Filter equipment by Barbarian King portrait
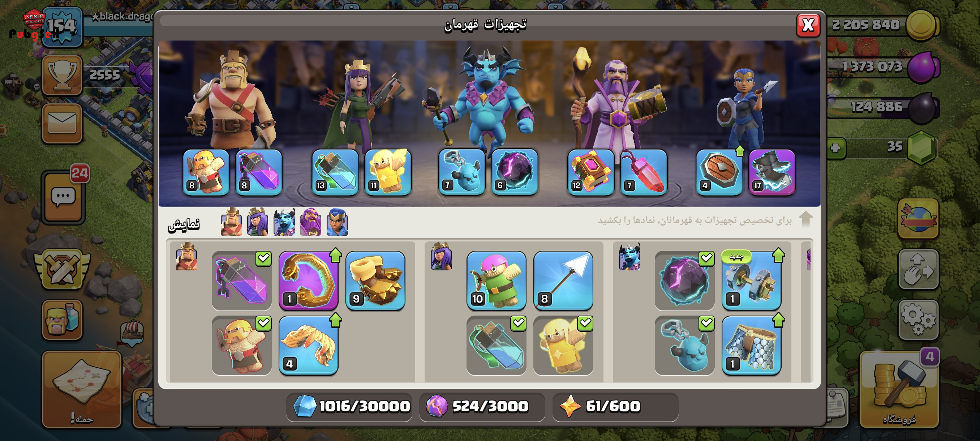 231,222
